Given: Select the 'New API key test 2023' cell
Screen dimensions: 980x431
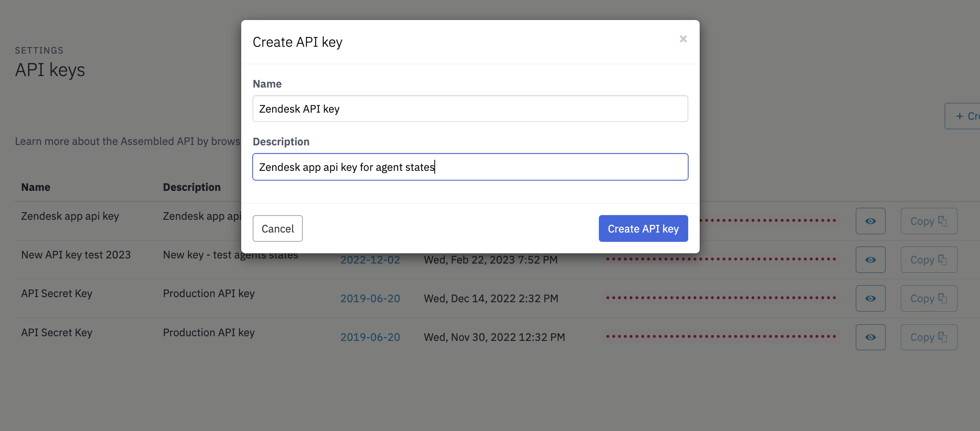Looking at the screenshot, I should coord(76,255).
